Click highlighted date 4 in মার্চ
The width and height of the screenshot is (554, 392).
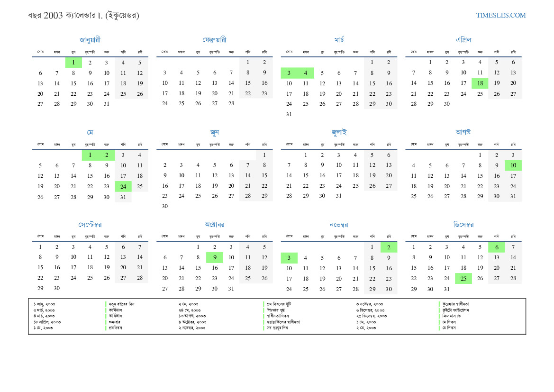pyautogui.click(x=306, y=73)
